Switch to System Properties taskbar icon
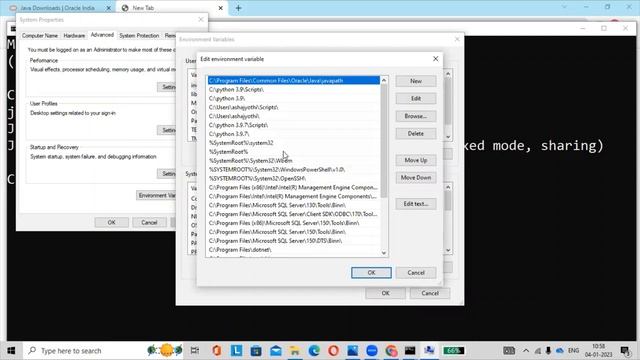The height and width of the screenshot is (360, 640). click(429, 351)
